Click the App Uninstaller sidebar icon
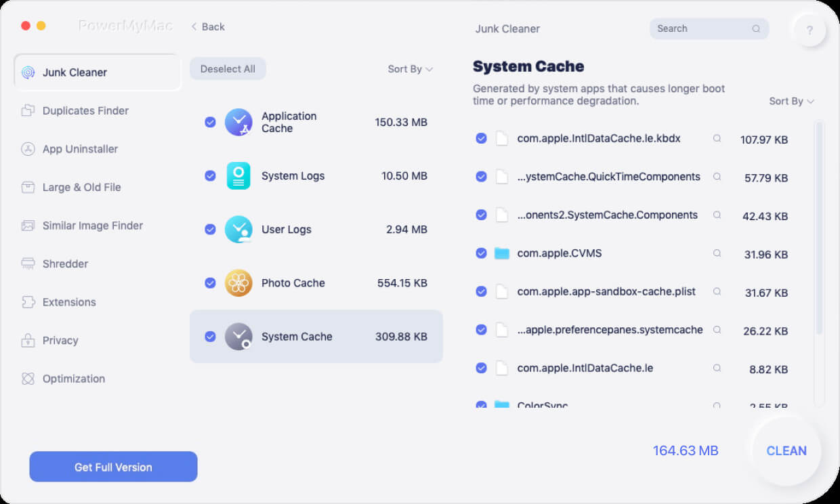Image resolution: width=840 pixels, height=504 pixels. tap(28, 149)
